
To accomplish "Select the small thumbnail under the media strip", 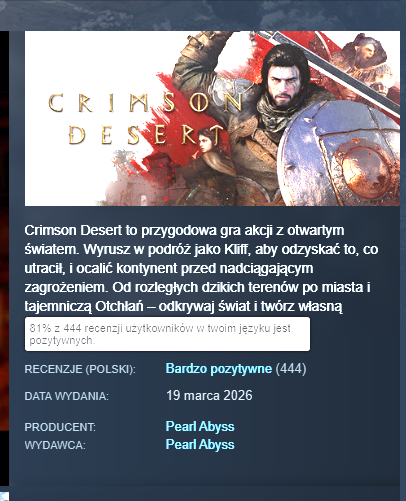I will click(x=4, y=496).
